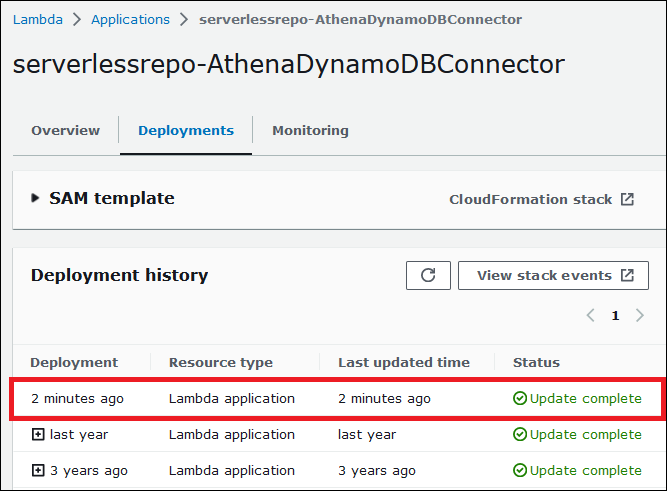The height and width of the screenshot is (491, 667).
Task: Open the Monitoring tab
Action: click(310, 131)
